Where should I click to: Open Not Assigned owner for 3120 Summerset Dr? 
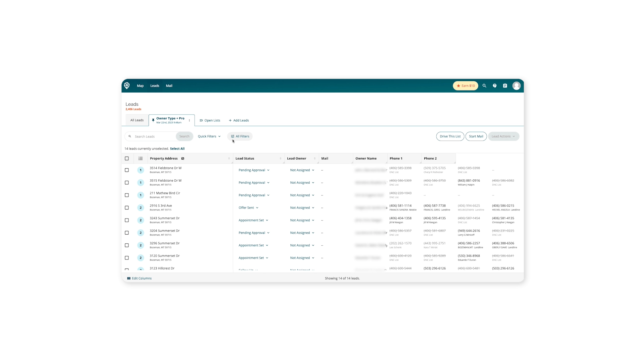(302, 258)
